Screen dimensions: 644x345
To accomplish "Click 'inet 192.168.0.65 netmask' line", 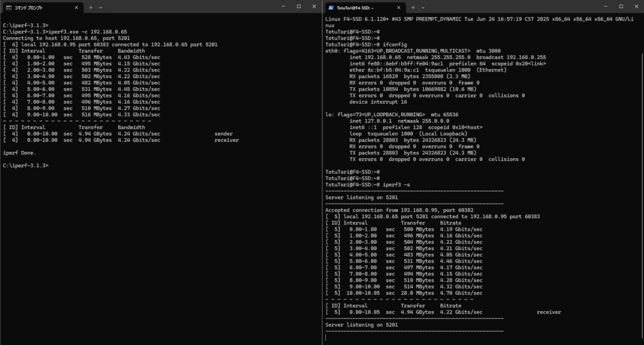I will (x=448, y=57).
